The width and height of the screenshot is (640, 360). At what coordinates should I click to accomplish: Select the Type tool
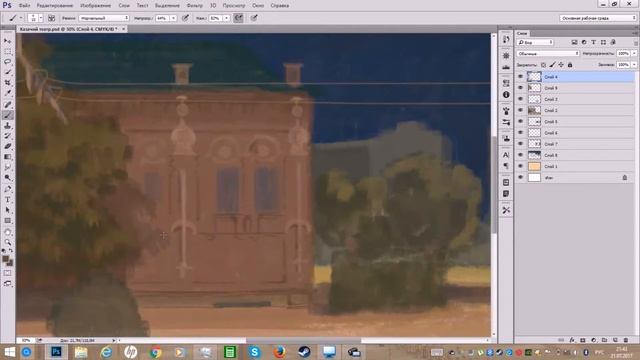coord(7,200)
